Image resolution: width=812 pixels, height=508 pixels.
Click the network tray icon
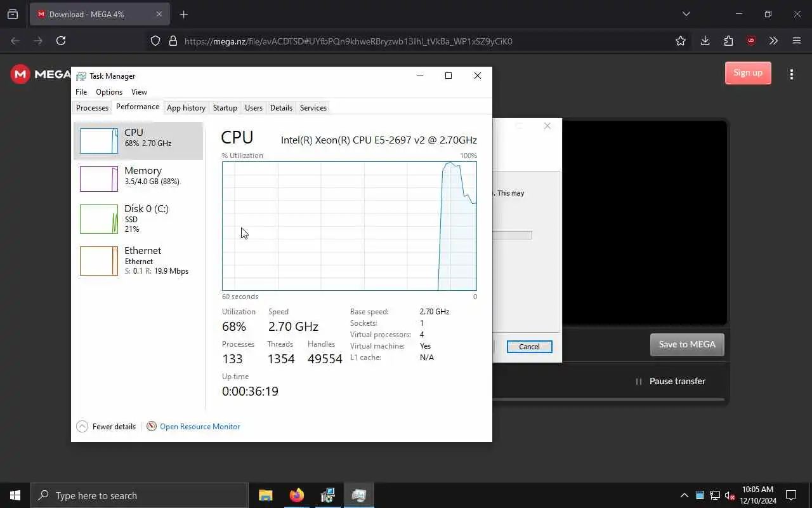pos(715,495)
